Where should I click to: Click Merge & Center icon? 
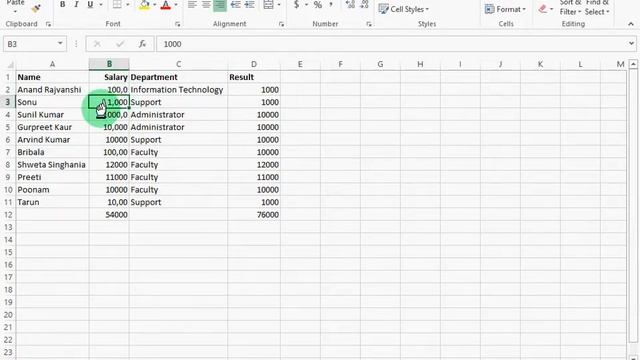268,5
